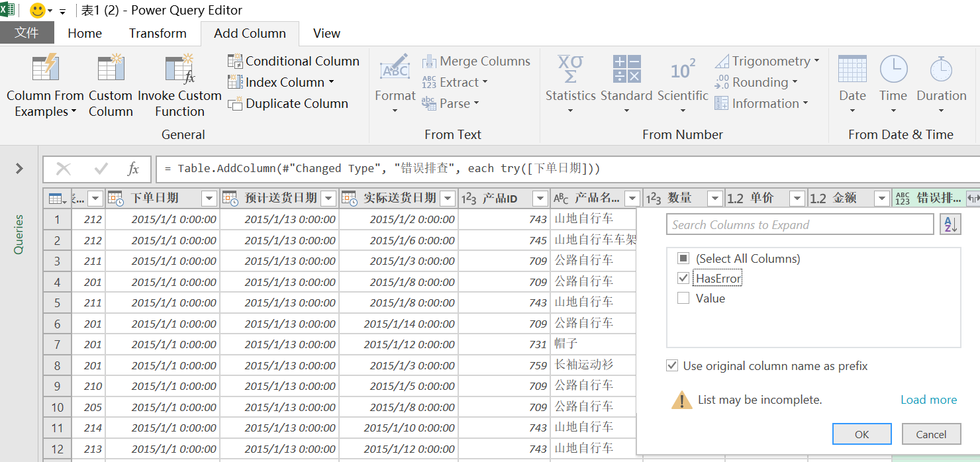
Task: Add a Conditional Column
Action: click(x=293, y=61)
